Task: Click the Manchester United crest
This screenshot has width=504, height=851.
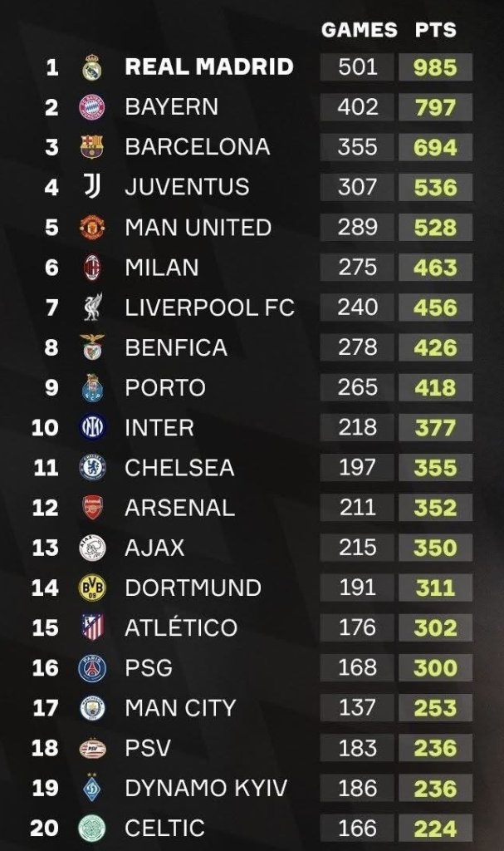Action: (x=92, y=227)
